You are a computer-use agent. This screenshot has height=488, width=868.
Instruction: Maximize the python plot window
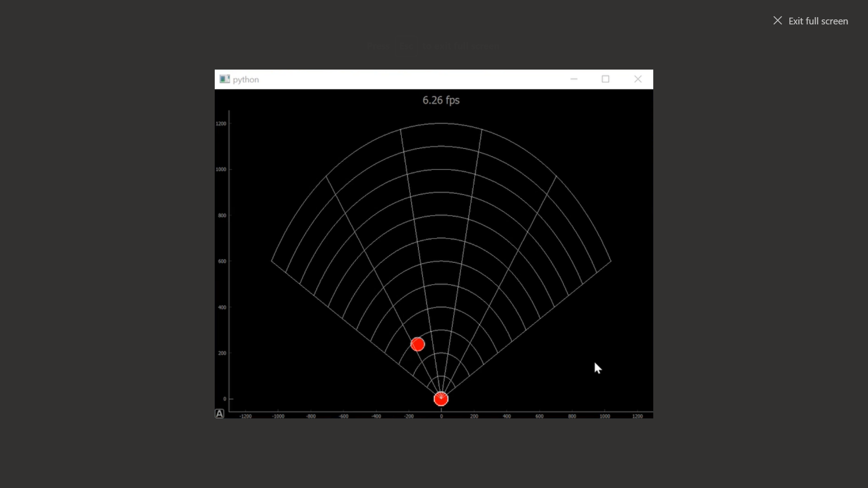click(x=605, y=79)
